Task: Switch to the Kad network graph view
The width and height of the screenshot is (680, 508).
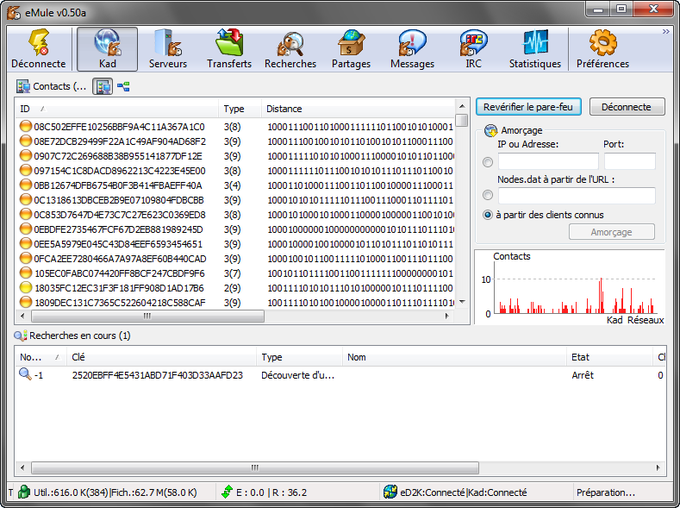Action: point(124,86)
